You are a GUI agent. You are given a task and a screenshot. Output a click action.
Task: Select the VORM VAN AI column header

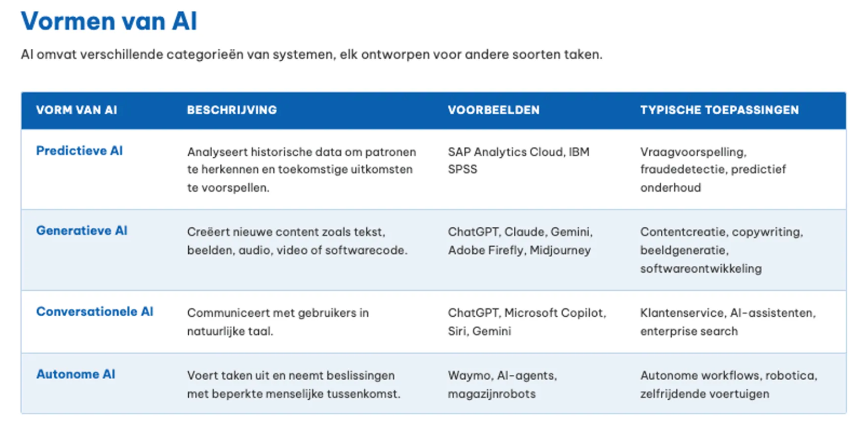(x=76, y=110)
